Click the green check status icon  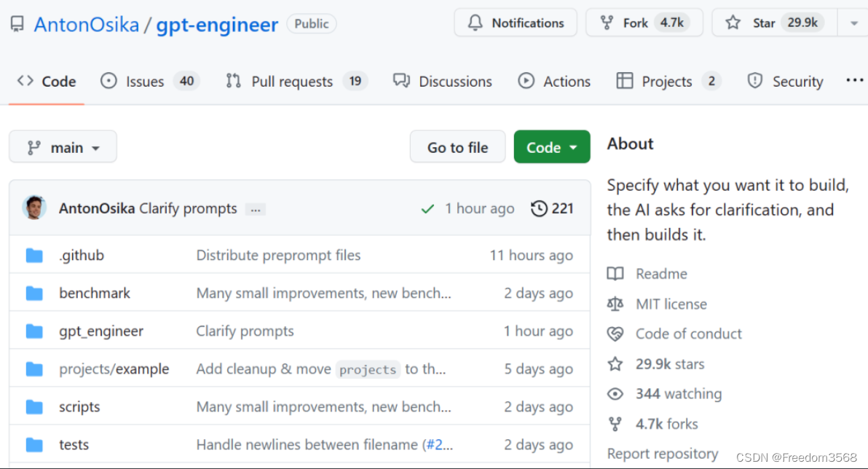coord(427,209)
